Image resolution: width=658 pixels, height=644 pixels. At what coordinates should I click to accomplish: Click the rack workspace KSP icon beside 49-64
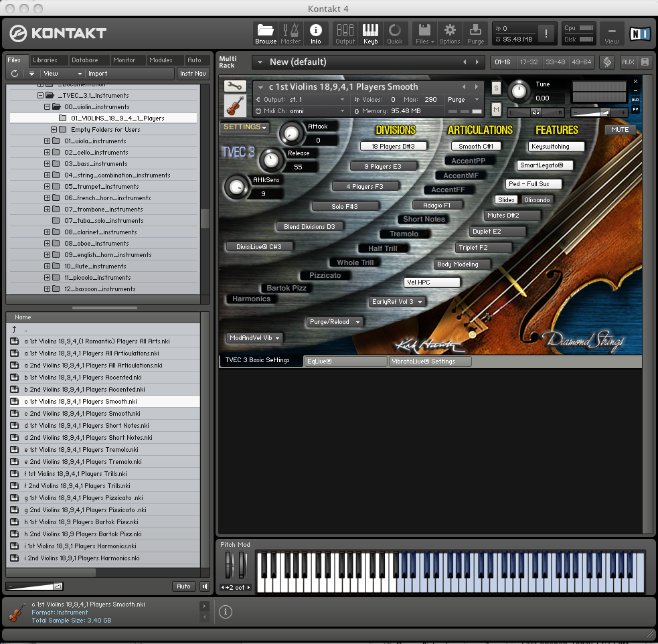click(x=607, y=62)
